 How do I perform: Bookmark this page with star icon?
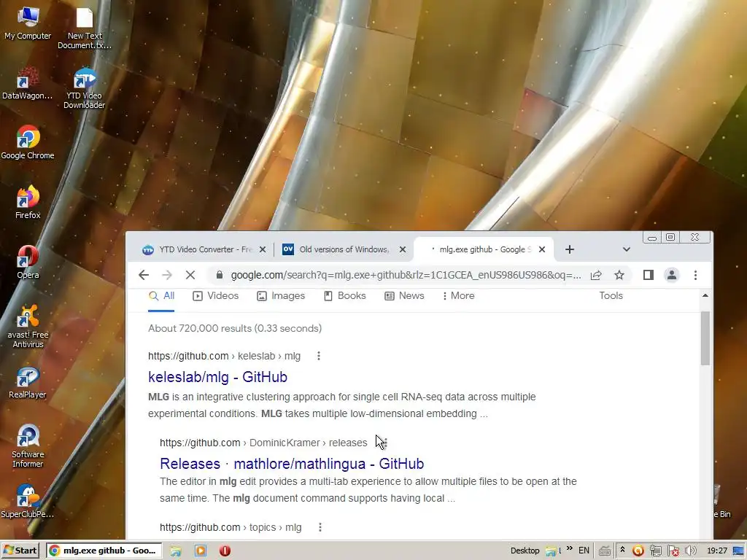pos(619,275)
